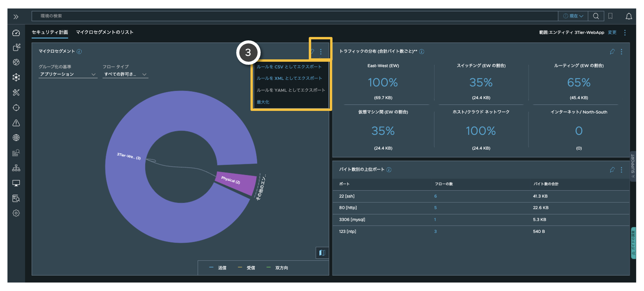The height and width of the screenshot is (291, 644).
Task: Open settings via the gear sidebar icon
Action: (16, 213)
